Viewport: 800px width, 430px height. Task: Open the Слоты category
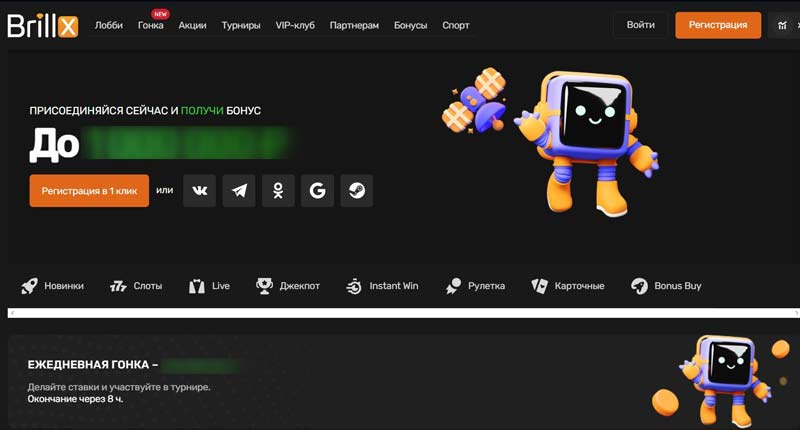click(136, 286)
